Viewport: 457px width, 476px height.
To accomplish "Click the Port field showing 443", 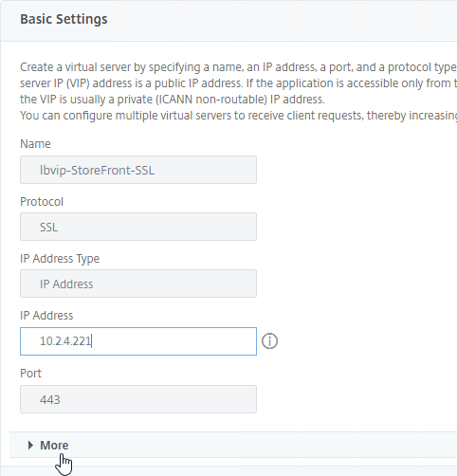I will tap(138, 399).
